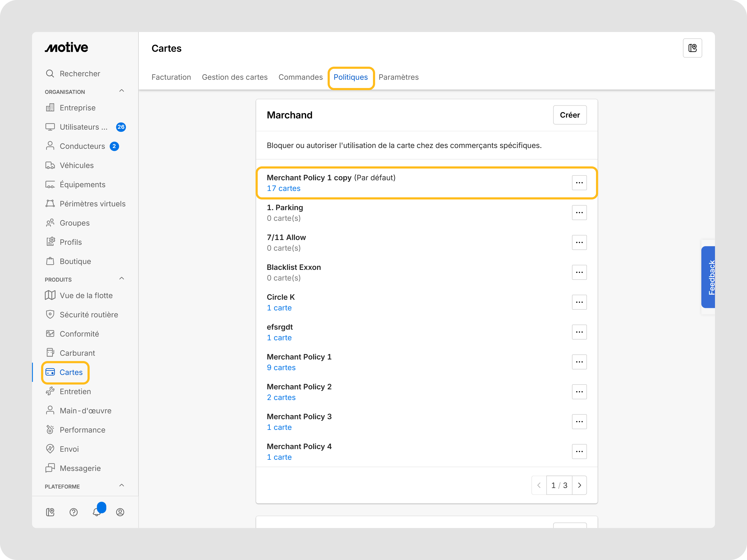This screenshot has width=747, height=560.
Task: Open options menu for Merchant Policy 3
Action: point(579,422)
